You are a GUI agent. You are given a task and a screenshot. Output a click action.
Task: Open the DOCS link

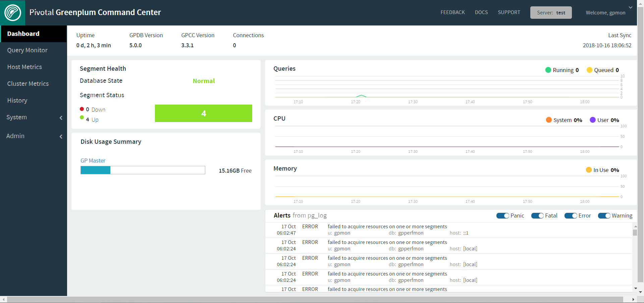[x=481, y=12]
